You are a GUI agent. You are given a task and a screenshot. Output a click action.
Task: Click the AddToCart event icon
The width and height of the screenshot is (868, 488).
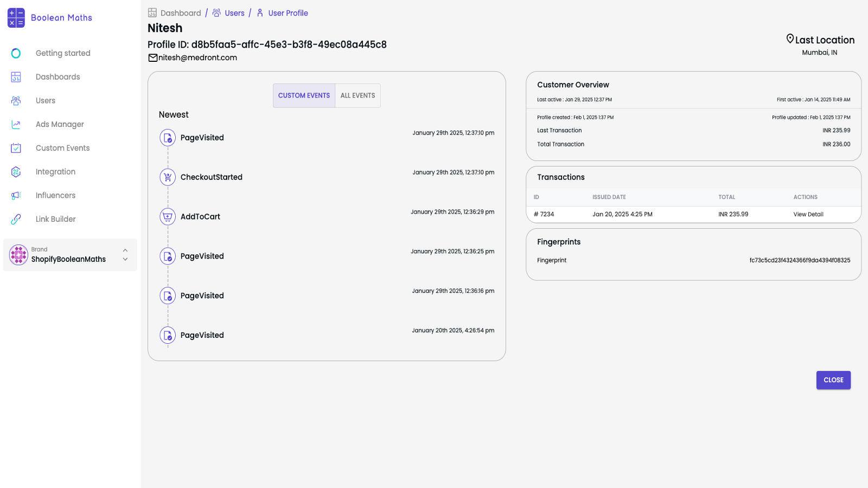[167, 216]
